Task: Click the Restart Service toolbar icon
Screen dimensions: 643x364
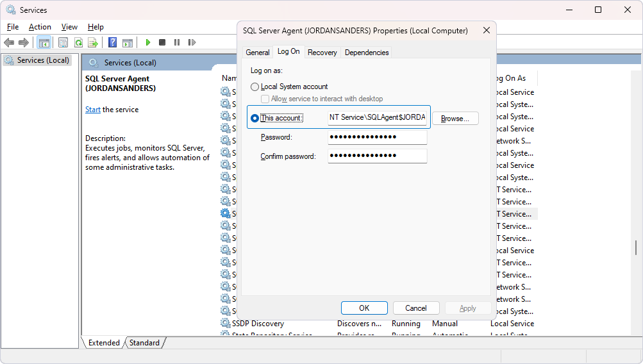Action: [192, 43]
